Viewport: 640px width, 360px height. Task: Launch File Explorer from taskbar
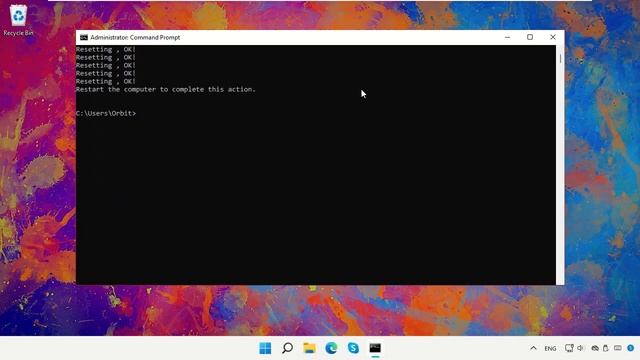click(x=309, y=348)
